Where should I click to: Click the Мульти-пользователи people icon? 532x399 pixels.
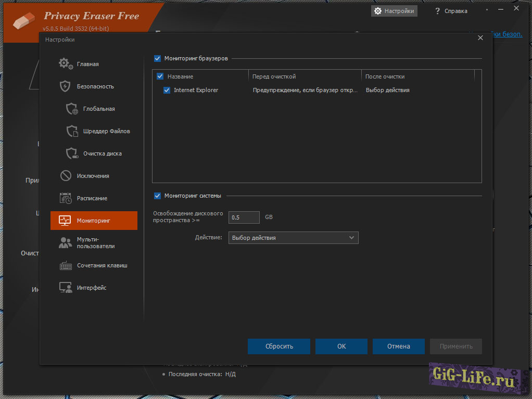pos(66,242)
